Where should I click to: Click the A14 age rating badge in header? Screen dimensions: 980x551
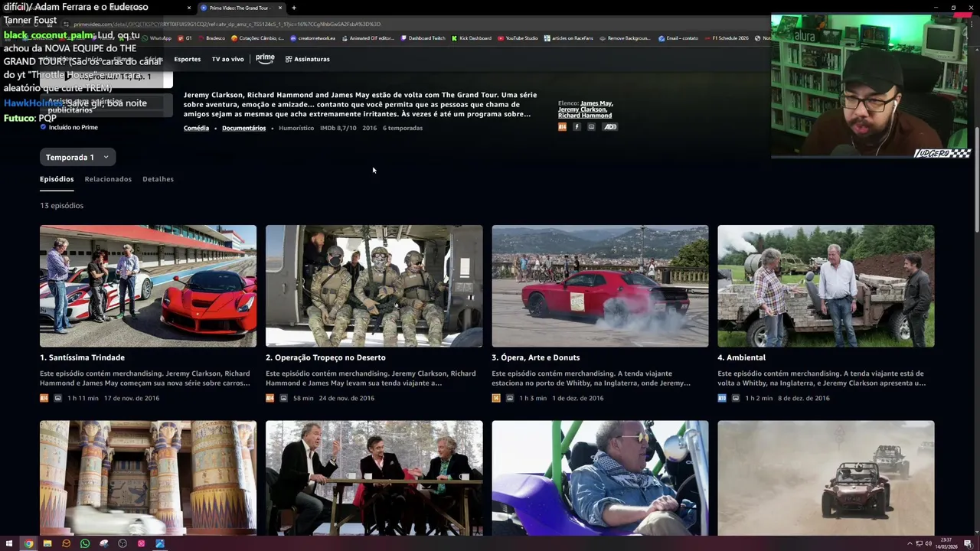[x=562, y=127]
